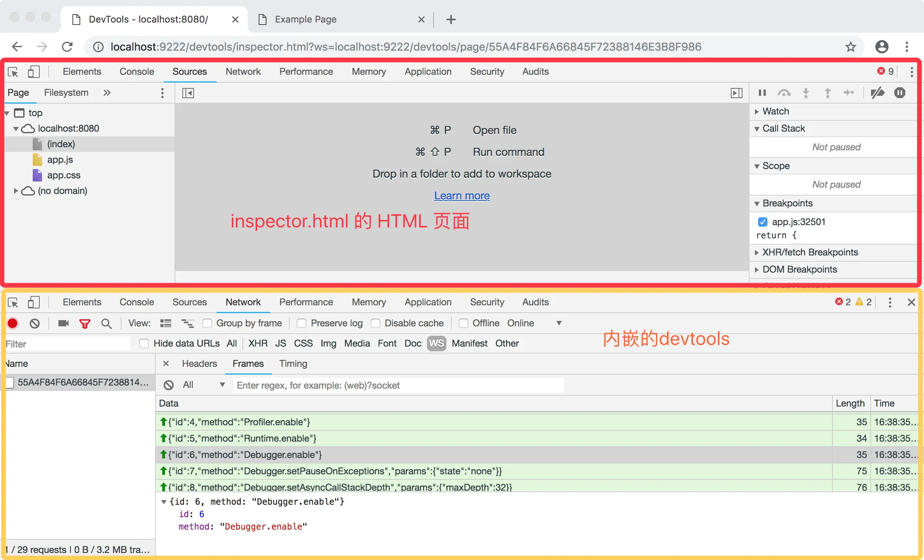Uncheck the app.js:32501 breakpoint
The width and height of the screenshot is (924, 560).
tap(762, 221)
